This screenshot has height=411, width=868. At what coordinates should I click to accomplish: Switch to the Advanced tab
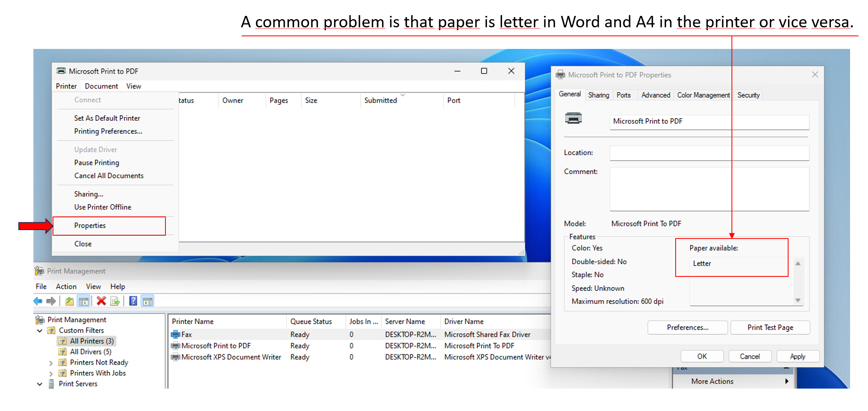click(x=655, y=95)
